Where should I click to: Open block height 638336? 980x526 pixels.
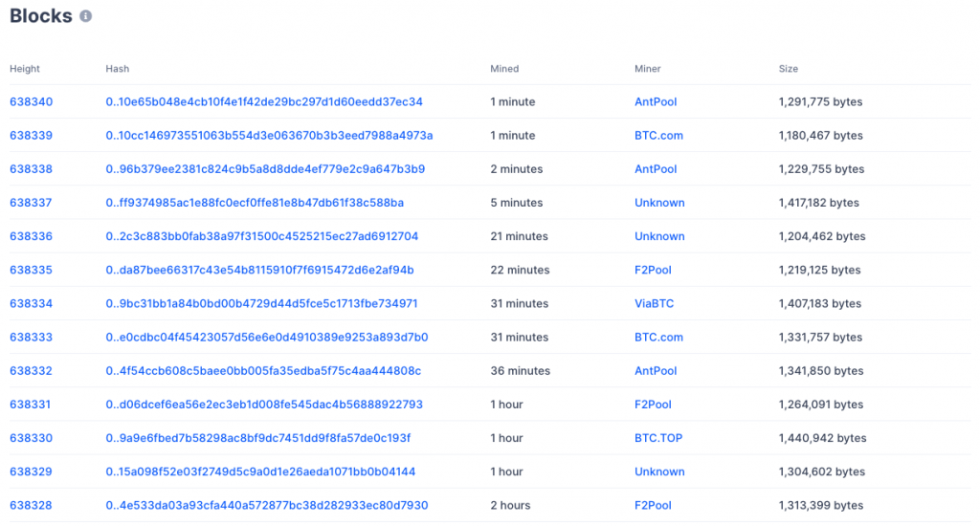[x=32, y=237]
